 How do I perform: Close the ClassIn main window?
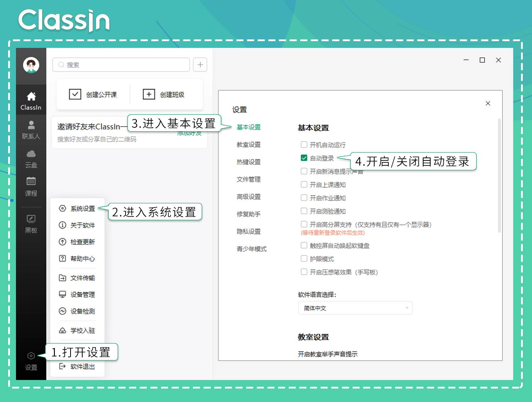point(498,60)
